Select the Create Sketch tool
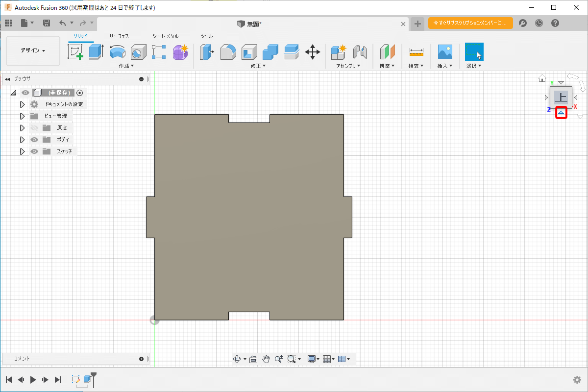This screenshot has height=392, width=588. click(75, 51)
